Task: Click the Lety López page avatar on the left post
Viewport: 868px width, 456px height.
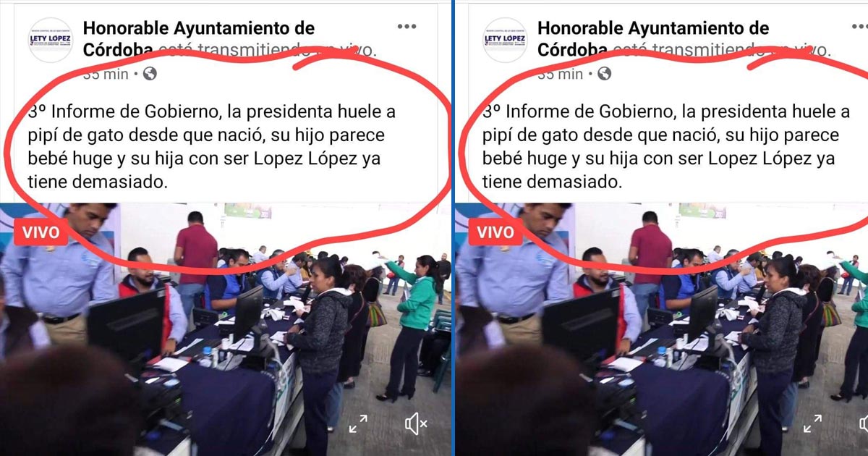Action: click(51, 40)
